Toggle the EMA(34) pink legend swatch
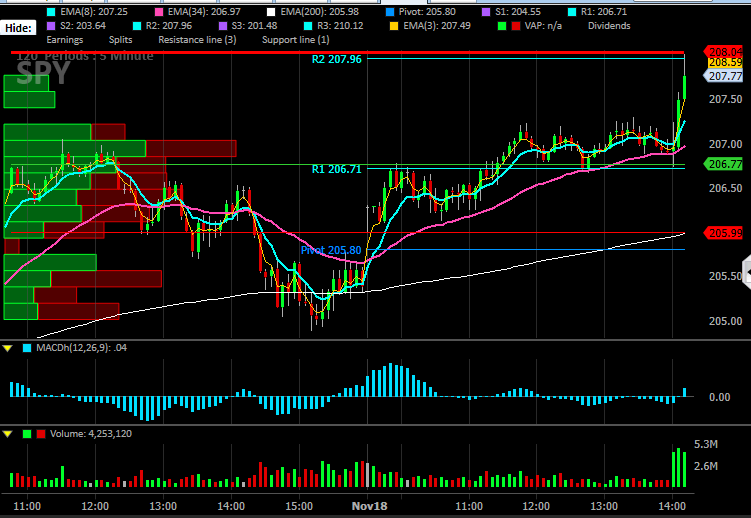Screen dimensions: 751x518 pyautogui.click(x=159, y=12)
